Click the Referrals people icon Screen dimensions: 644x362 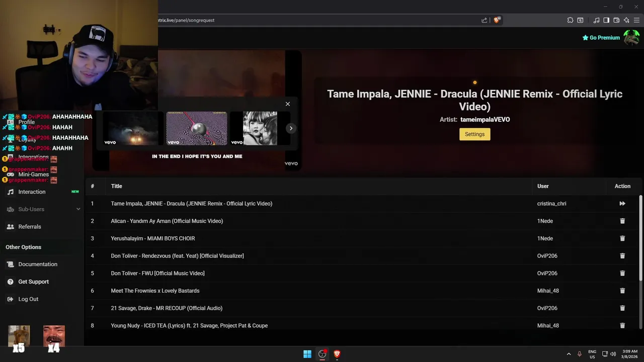(10, 227)
